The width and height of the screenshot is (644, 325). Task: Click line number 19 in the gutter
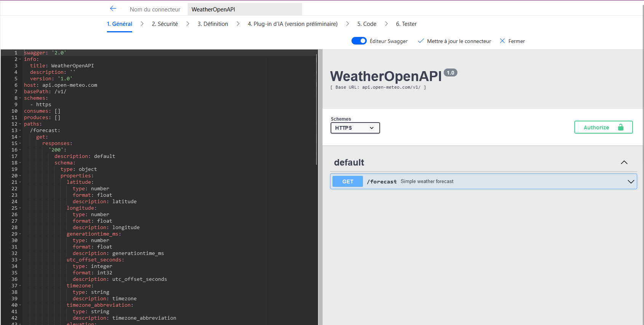[14, 169]
